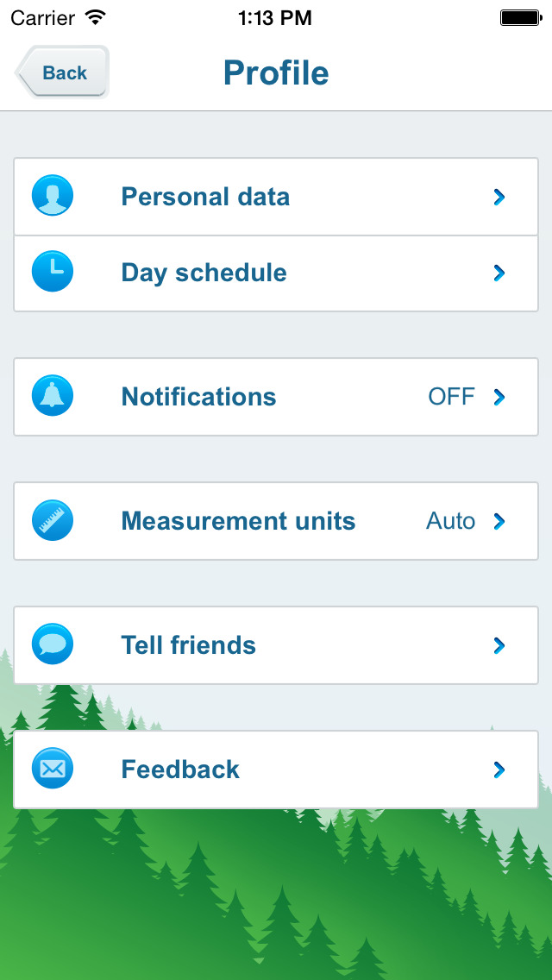Expand Day schedule using its chevron arrow
This screenshot has width=552, height=980.
point(499,273)
